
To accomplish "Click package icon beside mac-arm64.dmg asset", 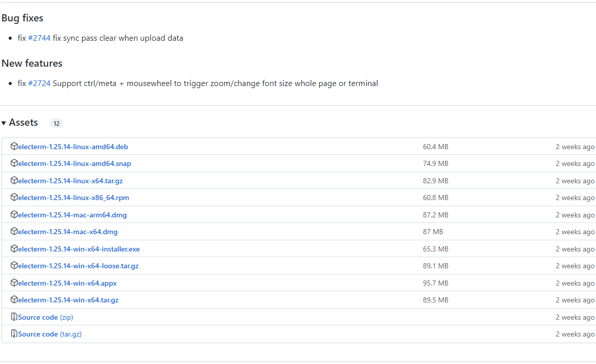I will click(14, 214).
